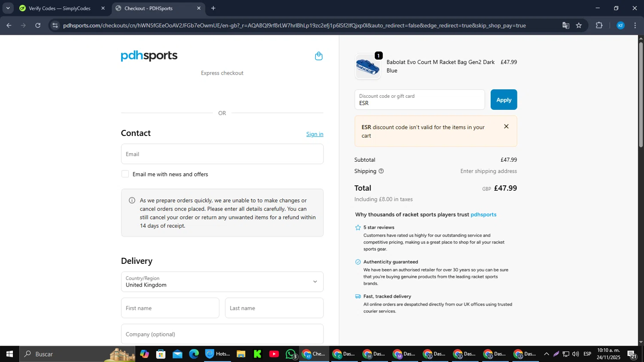644x362 pixels.
Task: Open the Windows Start menu
Action: pos(9,354)
